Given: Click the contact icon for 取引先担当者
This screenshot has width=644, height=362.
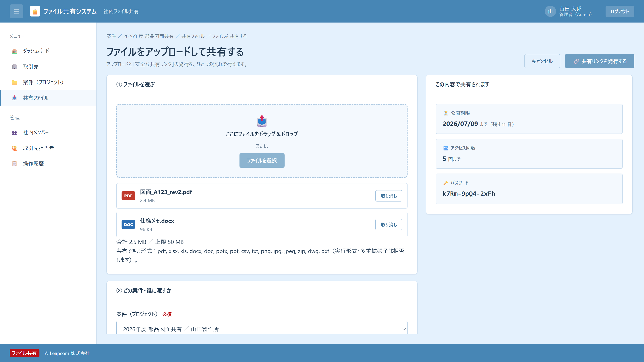Looking at the screenshot, I should coord(14,148).
